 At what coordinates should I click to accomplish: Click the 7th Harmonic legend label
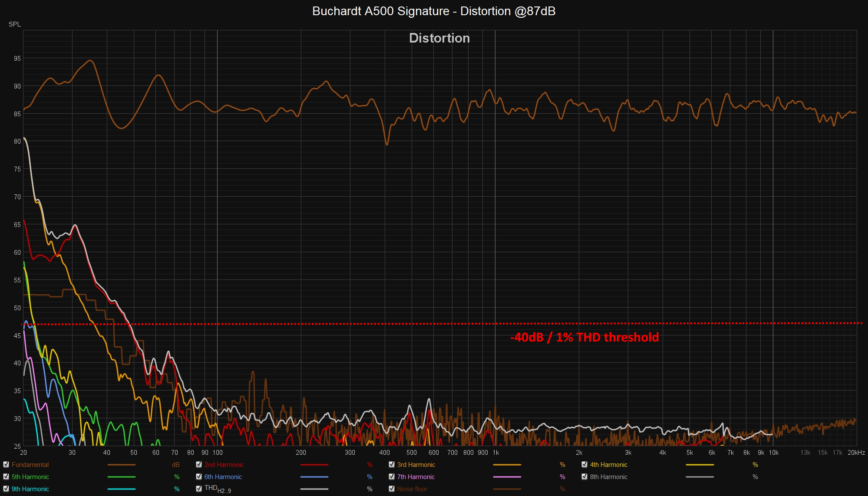click(x=416, y=477)
